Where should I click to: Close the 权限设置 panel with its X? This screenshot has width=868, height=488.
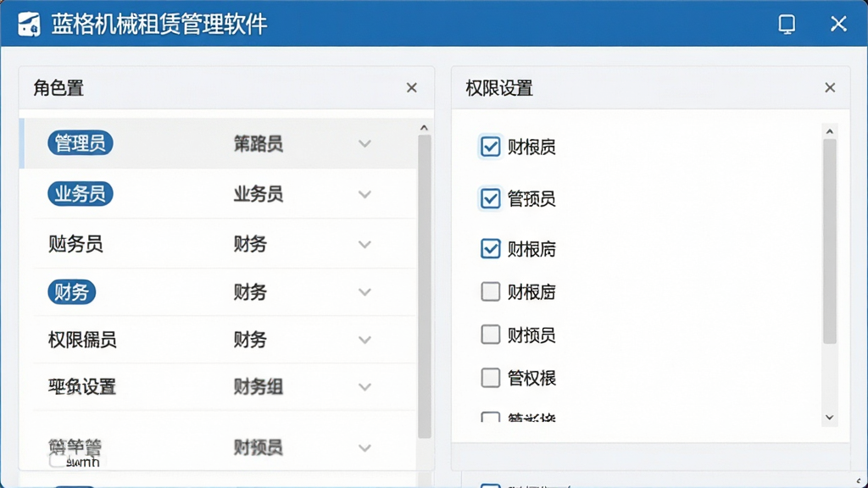tap(830, 88)
